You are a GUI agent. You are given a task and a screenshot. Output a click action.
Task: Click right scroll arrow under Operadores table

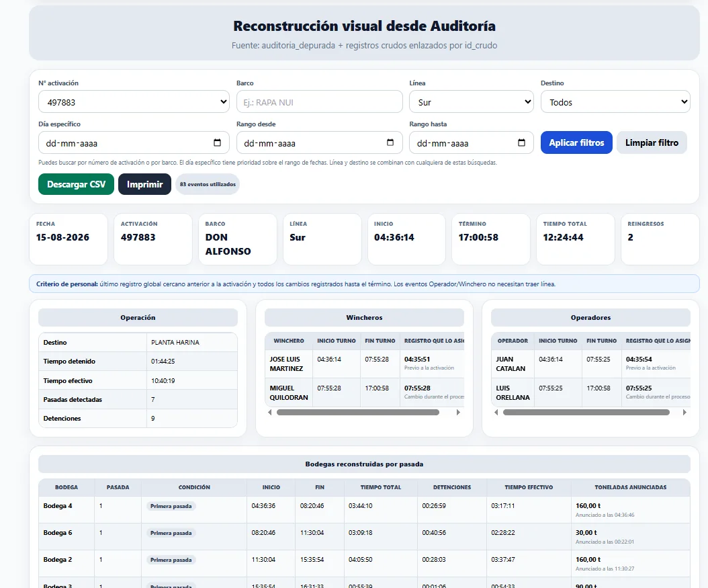(684, 413)
